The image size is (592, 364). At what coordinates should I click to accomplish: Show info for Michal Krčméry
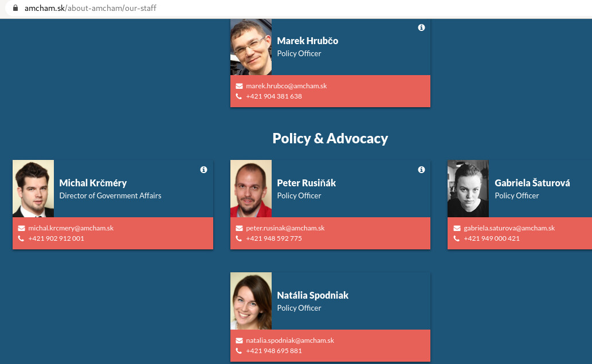[x=203, y=170]
